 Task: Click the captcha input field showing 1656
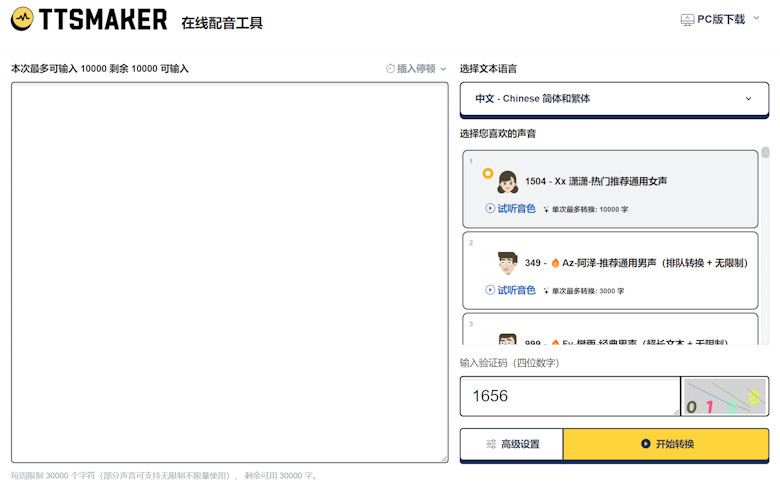(570, 396)
